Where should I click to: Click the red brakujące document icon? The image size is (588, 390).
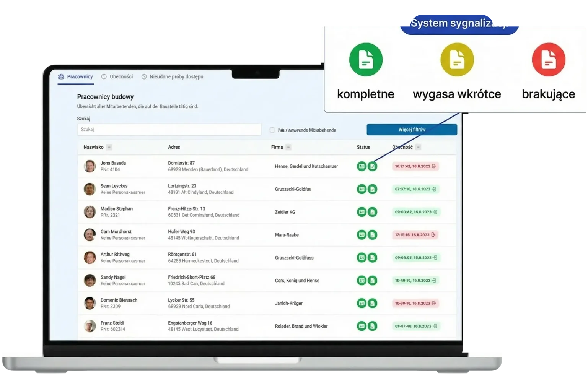(548, 60)
